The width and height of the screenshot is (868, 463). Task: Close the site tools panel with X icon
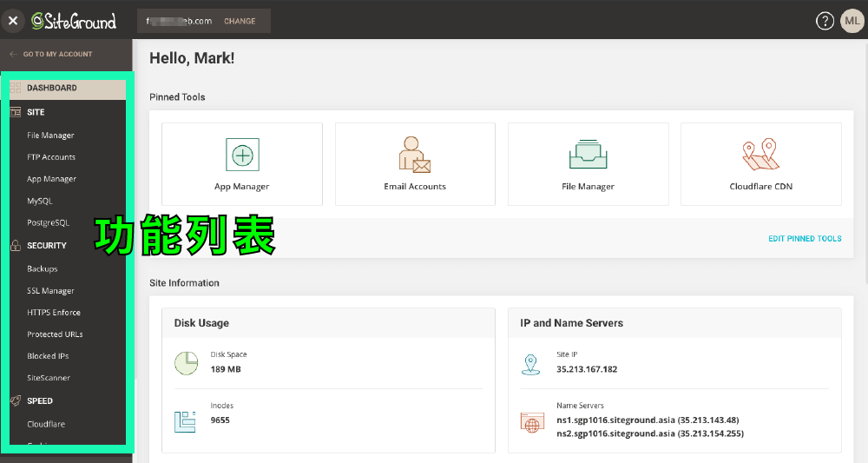(13, 21)
